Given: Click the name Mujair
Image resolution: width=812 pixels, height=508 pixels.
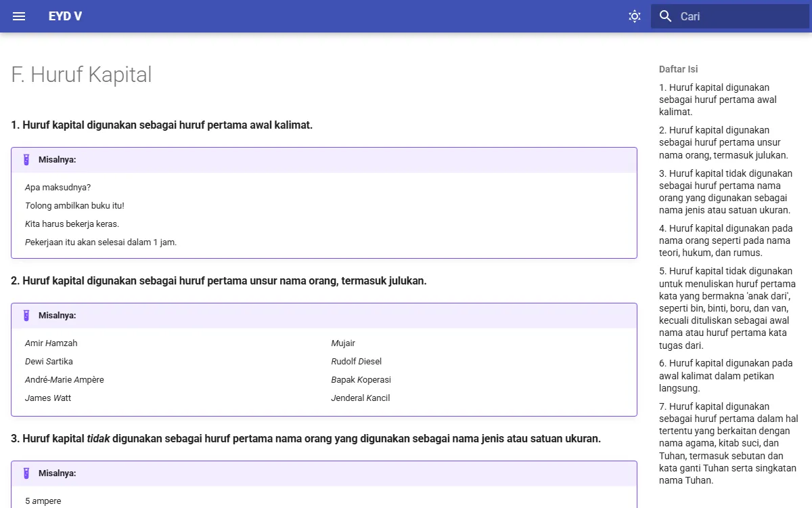Looking at the screenshot, I should 343,343.
